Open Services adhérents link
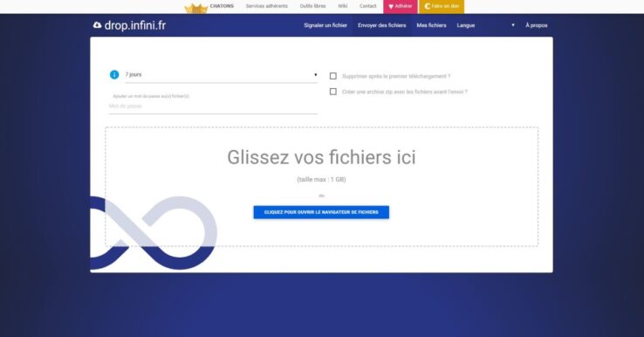Viewport: 644px width, 337px height. pos(266,6)
